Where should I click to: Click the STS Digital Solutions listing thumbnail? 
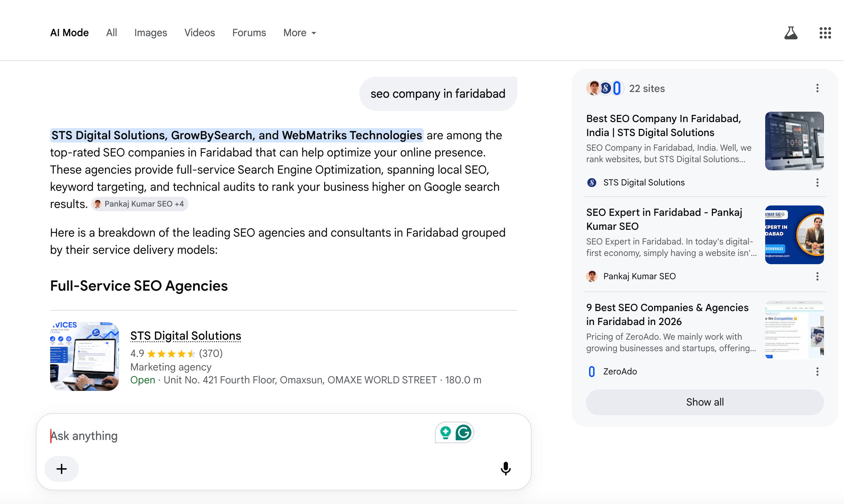tap(85, 357)
